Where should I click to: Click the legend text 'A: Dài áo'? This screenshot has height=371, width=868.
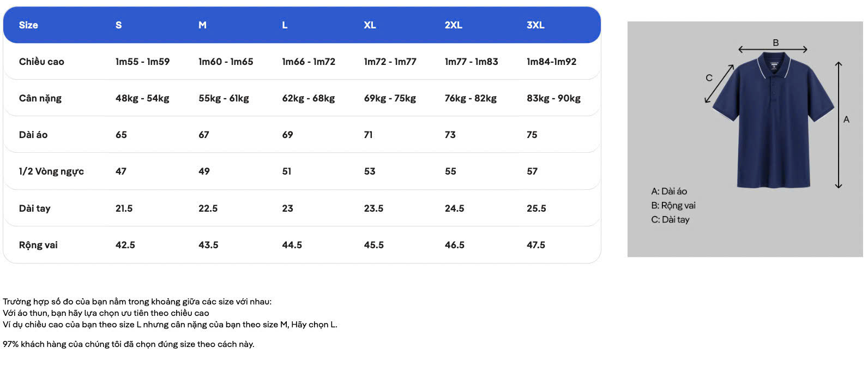669,192
